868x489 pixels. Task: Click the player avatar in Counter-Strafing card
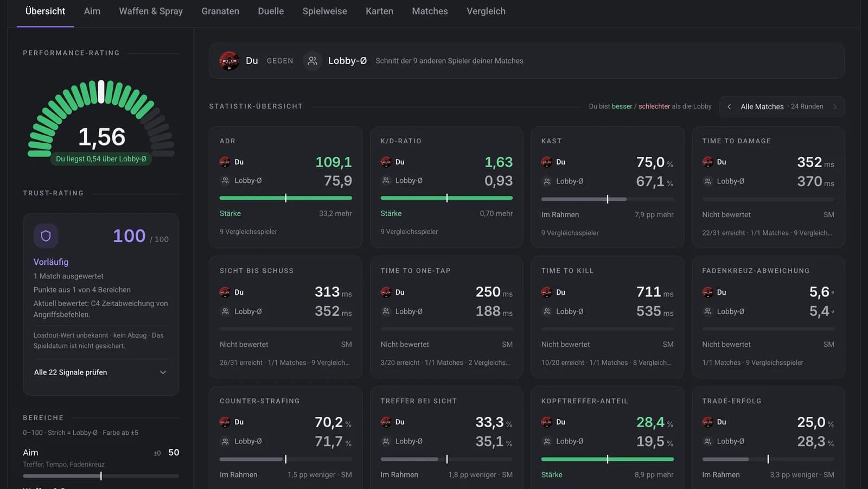[x=225, y=422]
